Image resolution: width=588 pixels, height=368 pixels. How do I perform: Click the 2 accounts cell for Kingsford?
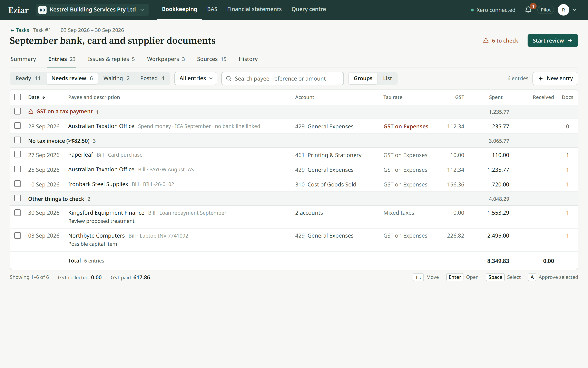[x=309, y=213]
